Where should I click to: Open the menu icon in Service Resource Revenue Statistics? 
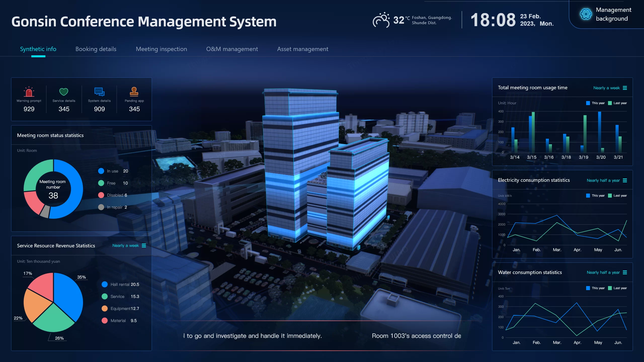coord(144,246)
